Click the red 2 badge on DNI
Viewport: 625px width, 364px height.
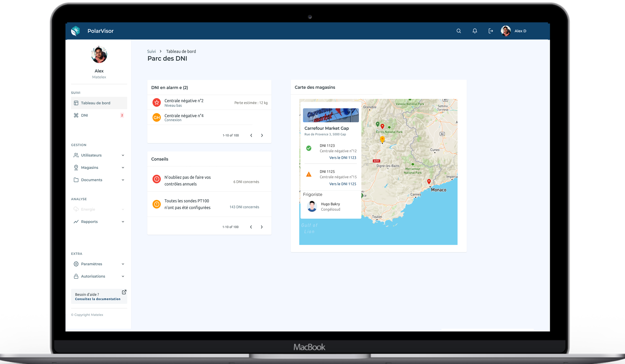coord(122,115)
